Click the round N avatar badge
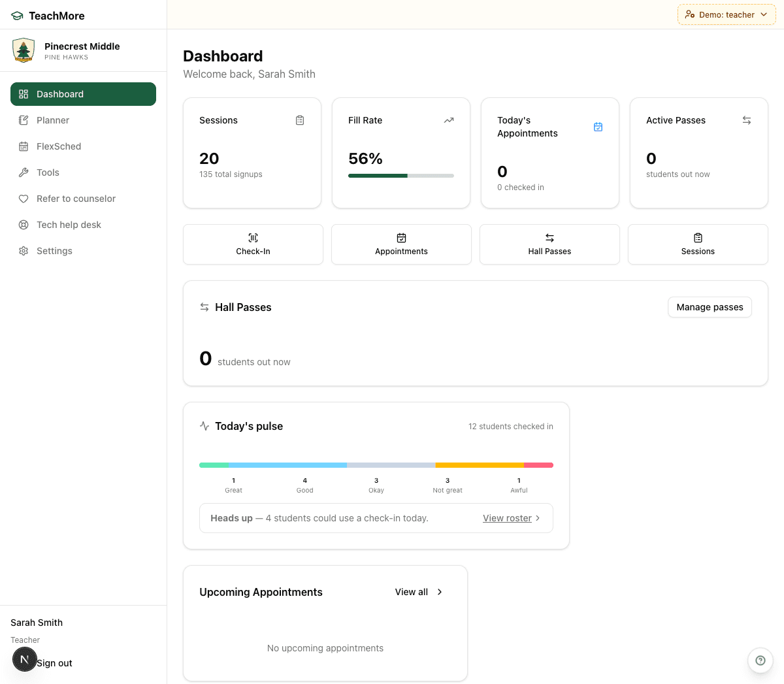The height and width of the screenshot is (684, 784). click(25, 659)
